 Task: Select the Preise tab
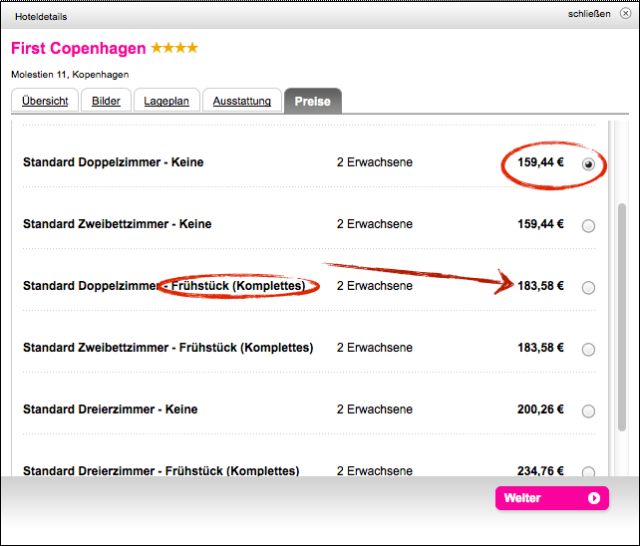313,101
